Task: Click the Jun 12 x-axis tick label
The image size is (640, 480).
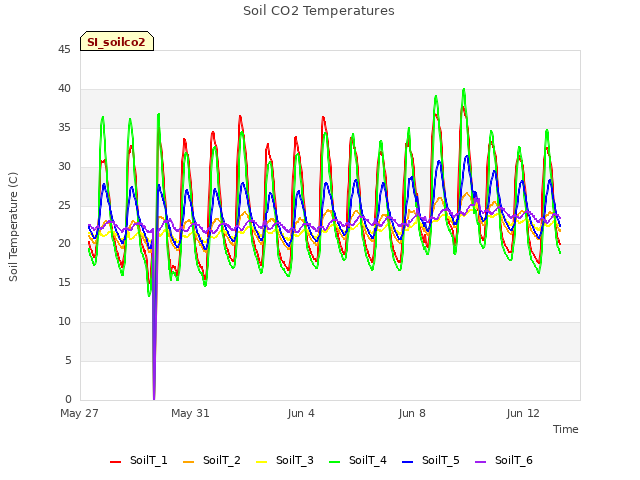Action: 523,413
